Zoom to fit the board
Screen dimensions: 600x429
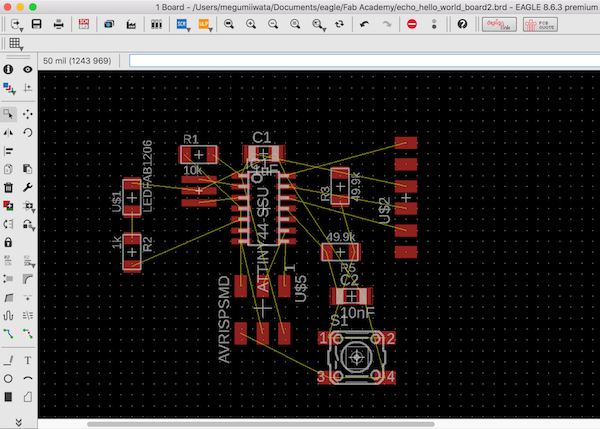[x=229, y=24]
